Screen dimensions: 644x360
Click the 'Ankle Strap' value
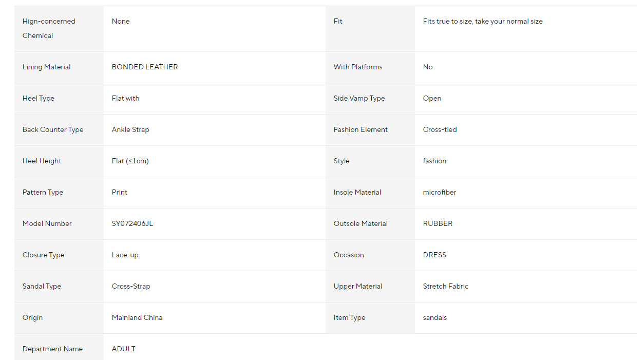pyautogui.click(x=130, y=130)
